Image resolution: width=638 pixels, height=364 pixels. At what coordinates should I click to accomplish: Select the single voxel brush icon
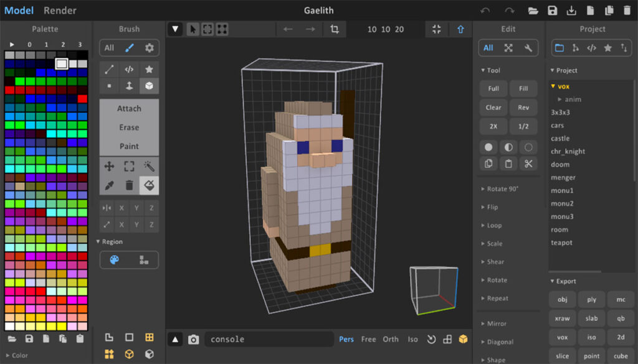(x=109, y=86)
